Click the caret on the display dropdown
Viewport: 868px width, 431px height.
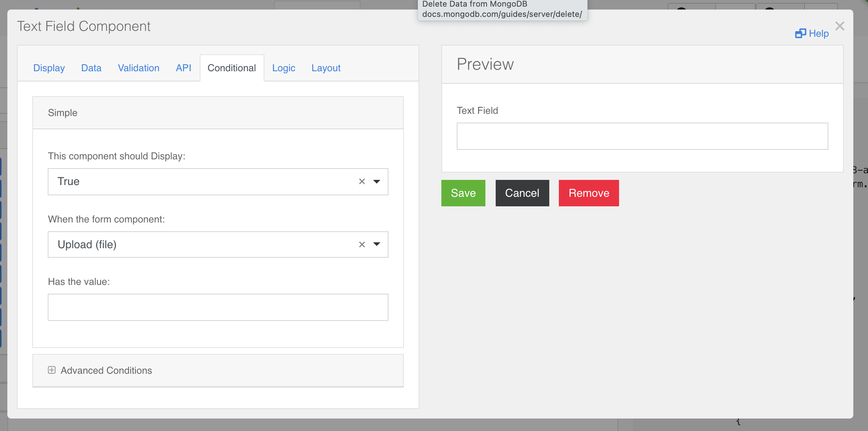point(376,181)
